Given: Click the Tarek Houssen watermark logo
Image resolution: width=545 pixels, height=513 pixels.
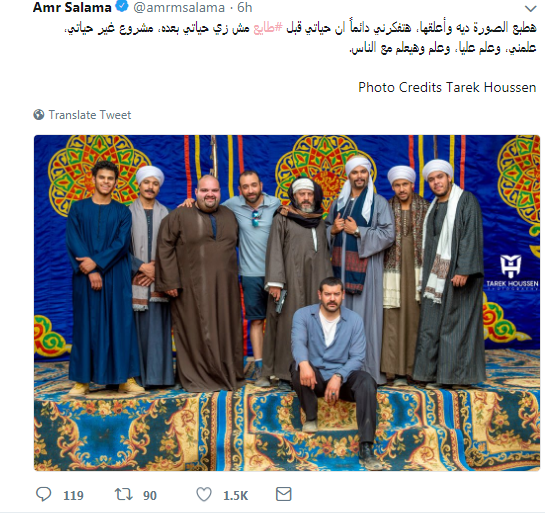Looking at the screenshot, I should [x=512, y=272].
